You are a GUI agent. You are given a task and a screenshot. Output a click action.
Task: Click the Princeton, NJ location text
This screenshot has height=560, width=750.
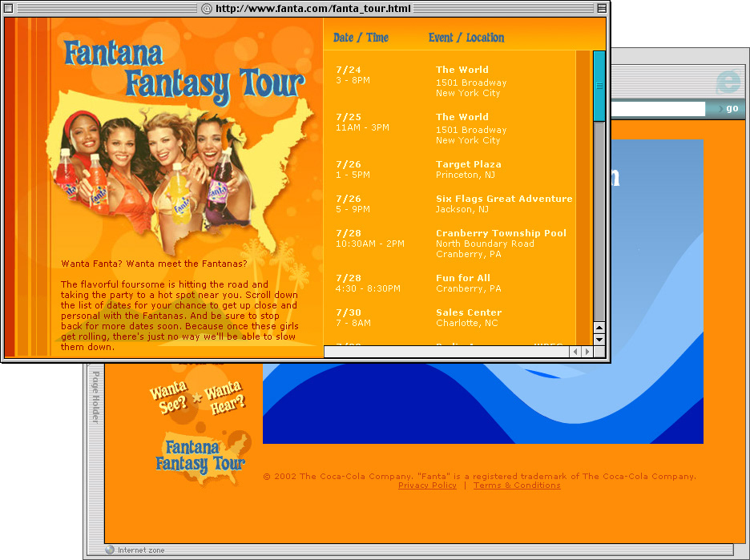tap(466, 175)
